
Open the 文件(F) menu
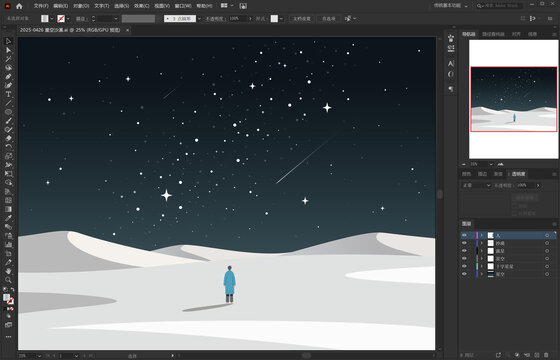(41, 6)
